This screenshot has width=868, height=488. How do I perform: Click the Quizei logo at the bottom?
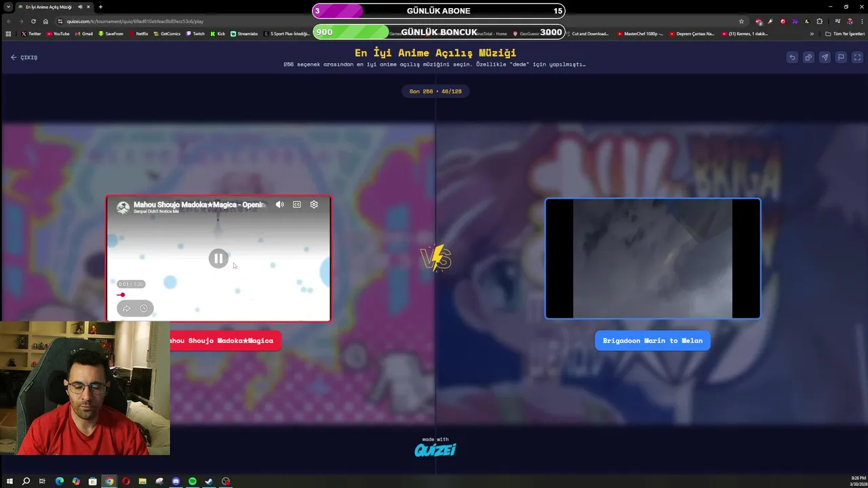click(x=435, y=449)
